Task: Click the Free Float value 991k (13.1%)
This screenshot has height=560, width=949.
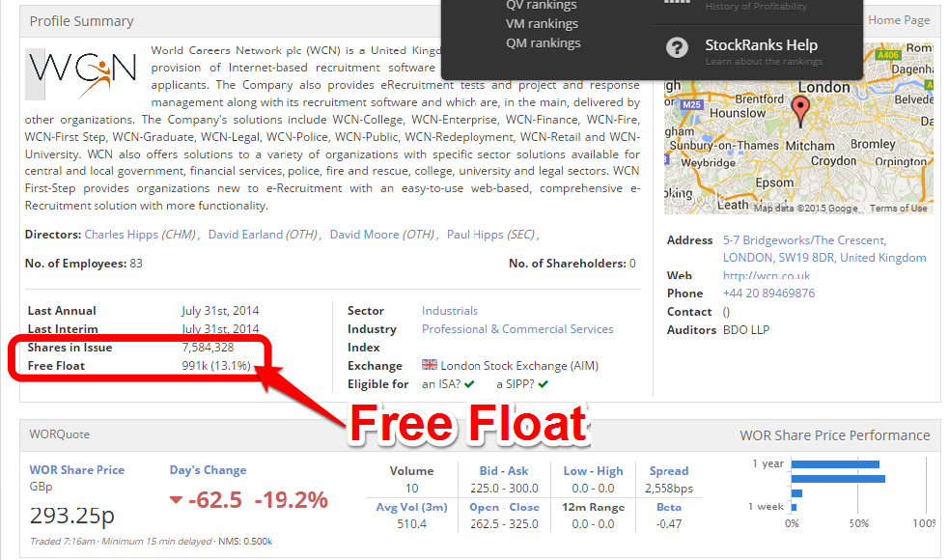Action: tap(216, 365)
